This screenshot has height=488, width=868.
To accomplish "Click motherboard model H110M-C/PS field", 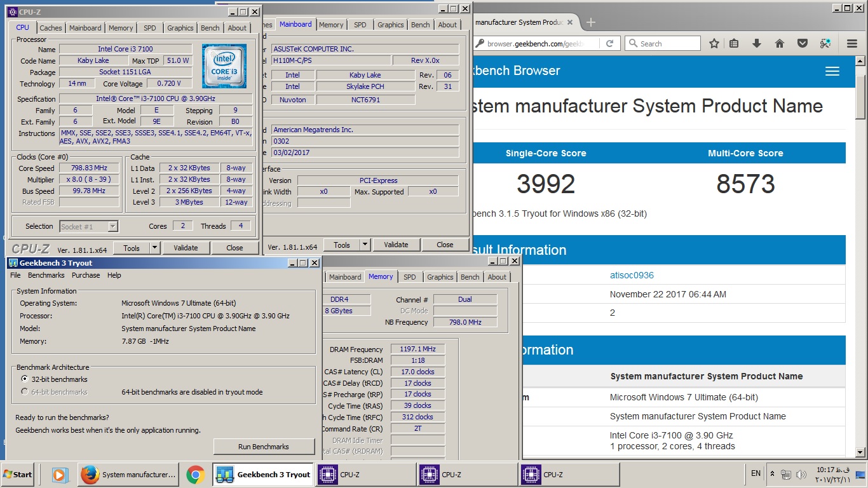I will point(330,60).
